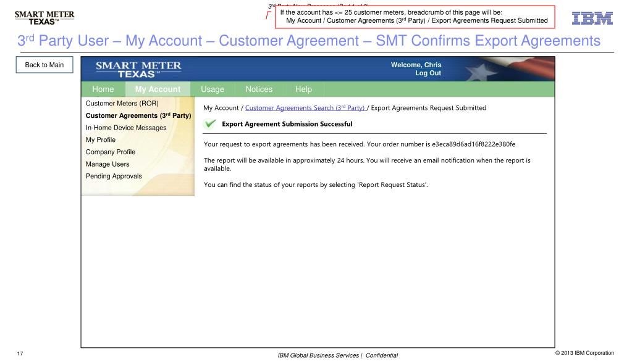Go to the Usage tab
This screenshot has height=364, width=632.
coord(213,89)
